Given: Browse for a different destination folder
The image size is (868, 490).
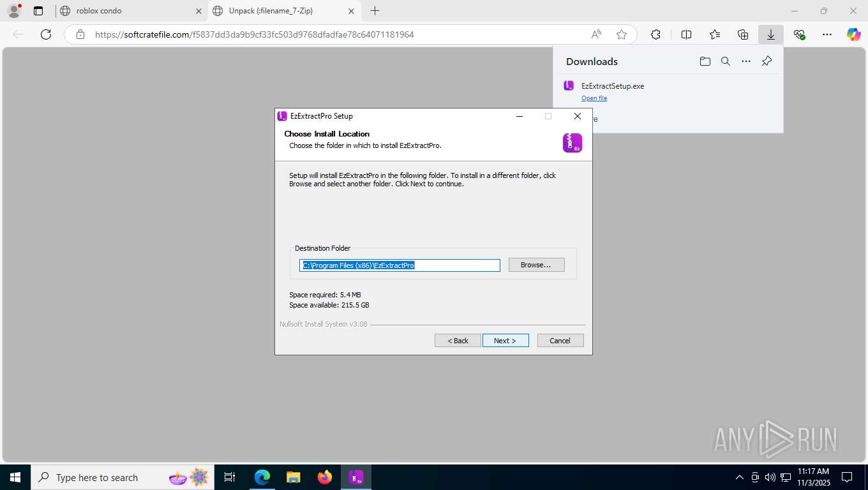Looking at the screenshot, I should pos(536,265).
